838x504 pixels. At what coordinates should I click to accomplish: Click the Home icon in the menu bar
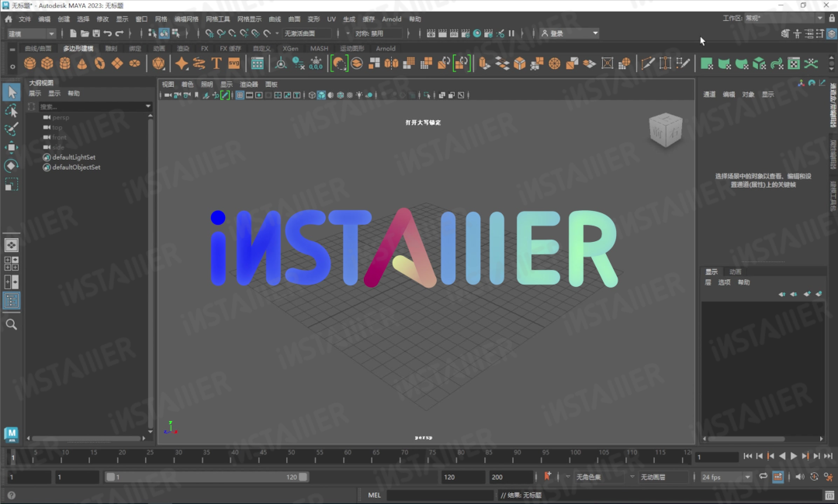pyautogui.click(x=8, y=19)
